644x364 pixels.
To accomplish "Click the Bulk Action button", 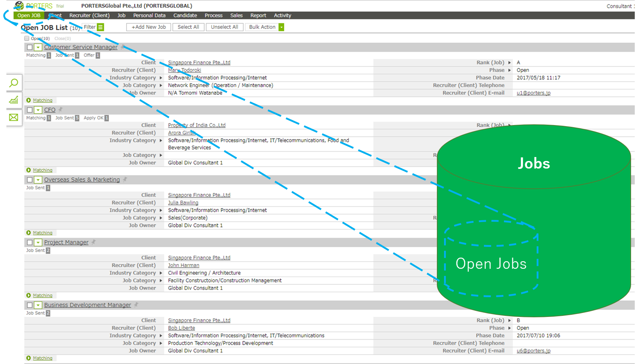I will [262, 27].
